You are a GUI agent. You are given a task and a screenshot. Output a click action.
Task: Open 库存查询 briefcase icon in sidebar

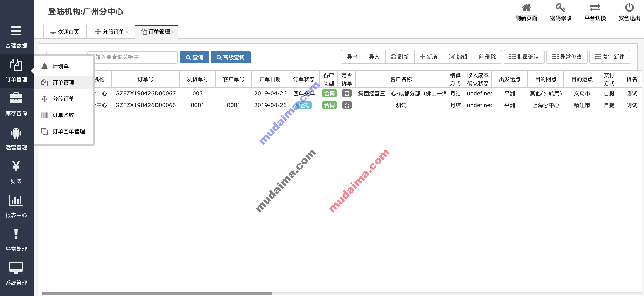[x=16, y=98]
